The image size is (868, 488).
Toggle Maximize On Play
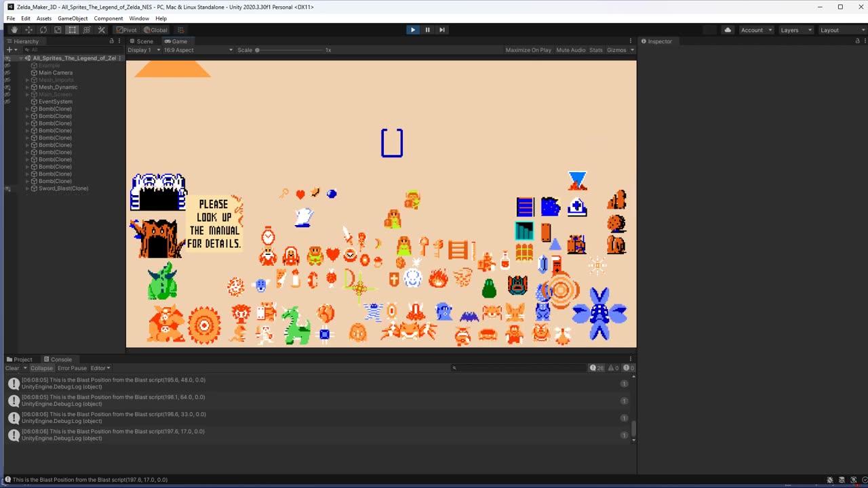click(528, 50)
